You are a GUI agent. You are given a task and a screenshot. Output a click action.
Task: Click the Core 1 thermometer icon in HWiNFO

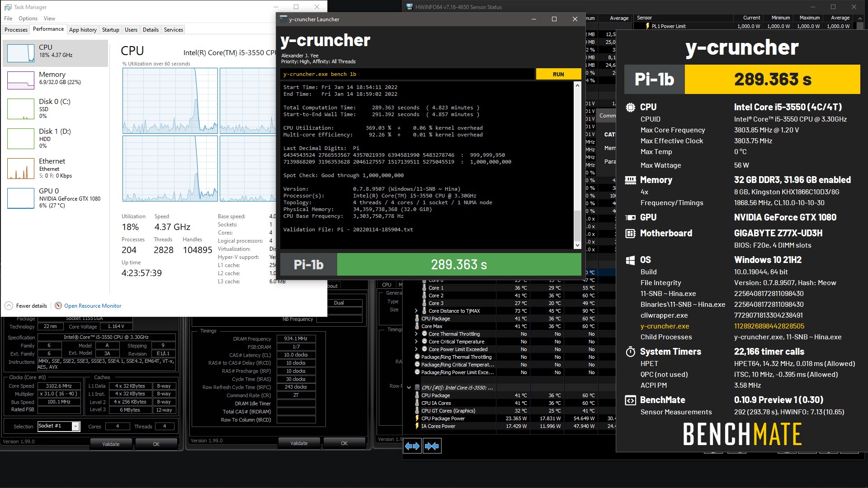[424, 288]
